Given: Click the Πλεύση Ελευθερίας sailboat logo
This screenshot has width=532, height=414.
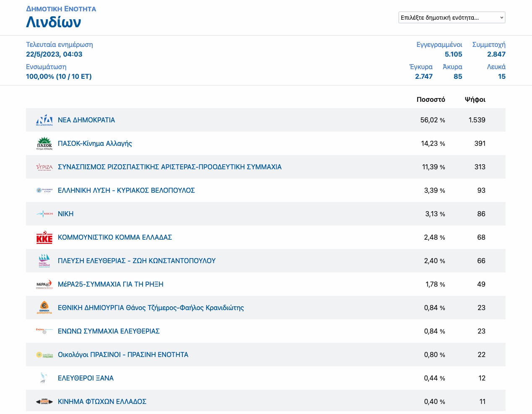Looking at the screenshot, I should 44,261.
